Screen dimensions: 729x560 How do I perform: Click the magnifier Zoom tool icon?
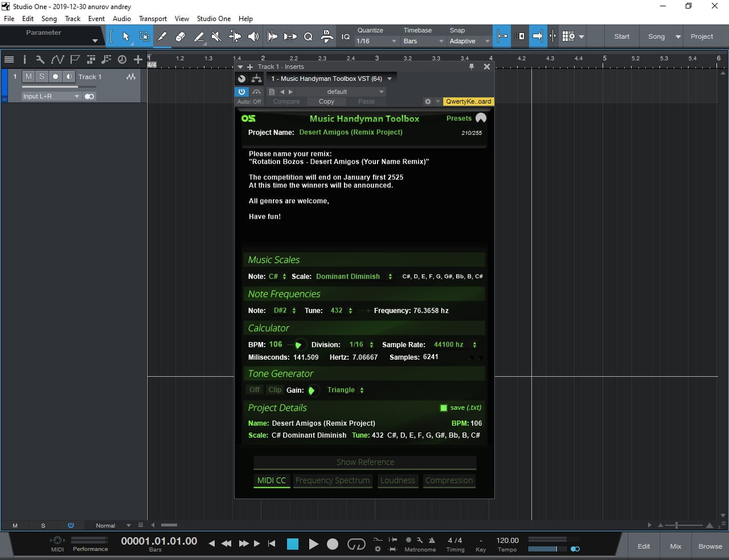click(x=308, y=36)
